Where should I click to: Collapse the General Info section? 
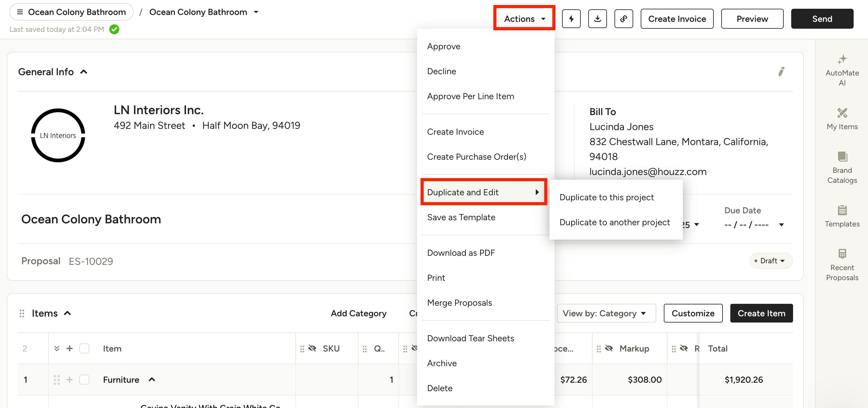(84, 72)
